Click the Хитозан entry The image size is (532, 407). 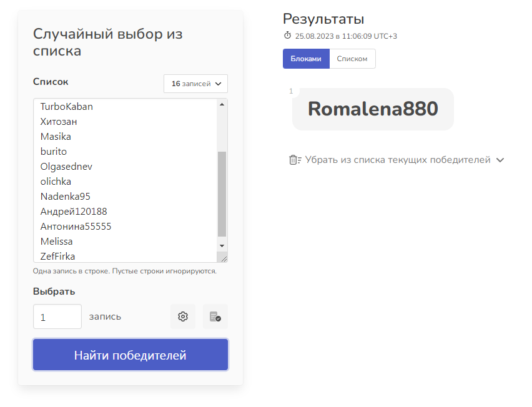[59, 122]
